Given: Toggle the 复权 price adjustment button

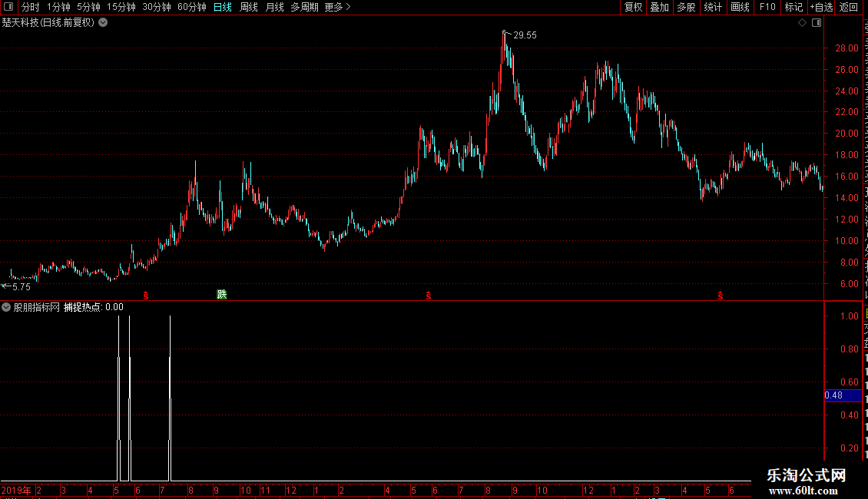Looking at the screenshot, I should pyautogui.click(x=633, y=7).
